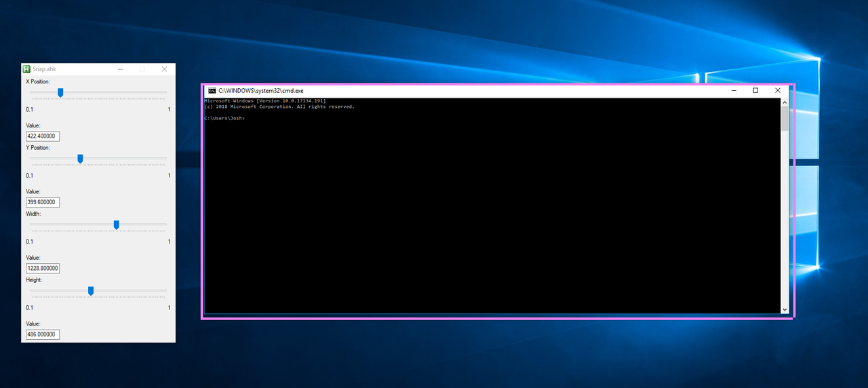This screenshot has height=388, width=868.
Task: Click the Height slider thumb
Action: tap(91, 291)
